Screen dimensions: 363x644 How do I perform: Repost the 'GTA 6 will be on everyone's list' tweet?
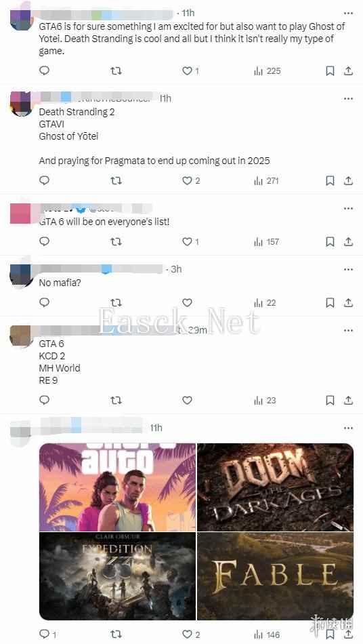tap(116, 242)
